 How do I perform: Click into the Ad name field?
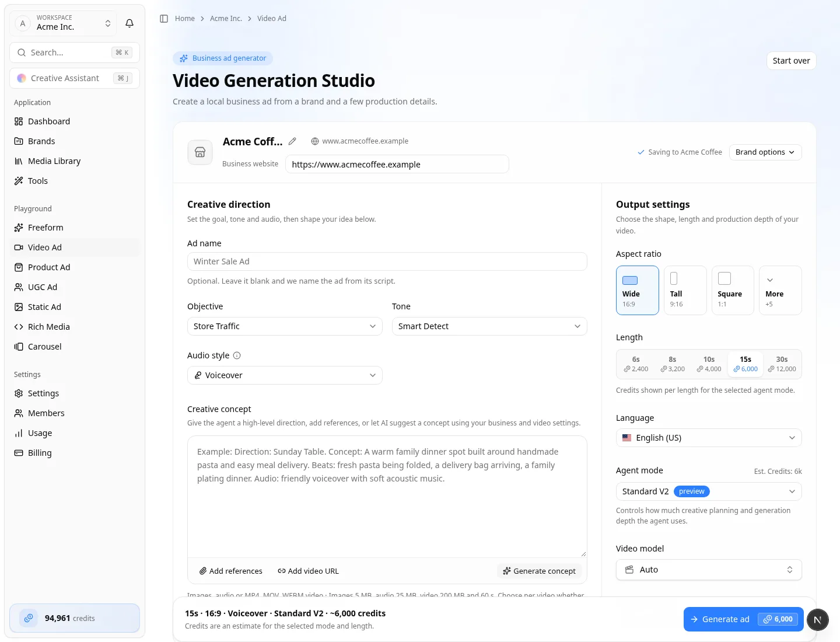coord(387,261)
